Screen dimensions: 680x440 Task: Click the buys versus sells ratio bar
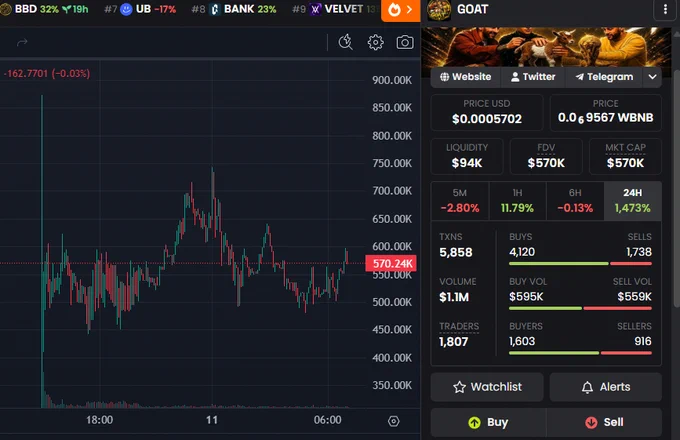[580, 264]
